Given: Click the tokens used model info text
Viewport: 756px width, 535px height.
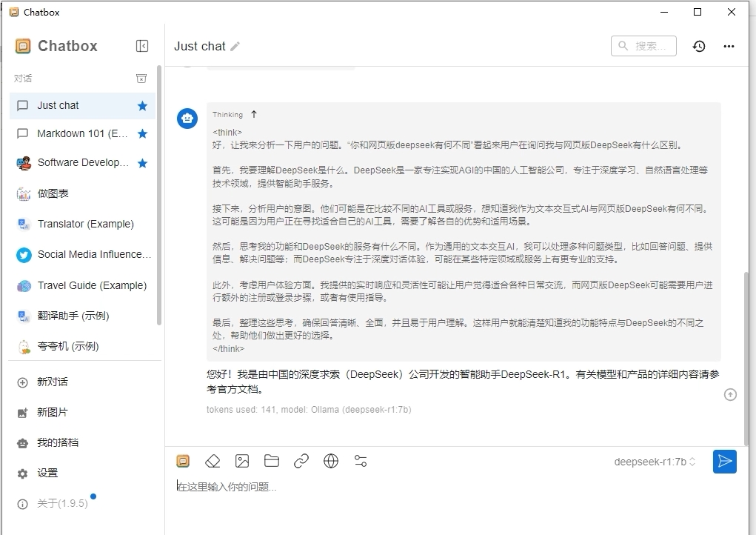Looking at the screenshot, I should (309, 410).
